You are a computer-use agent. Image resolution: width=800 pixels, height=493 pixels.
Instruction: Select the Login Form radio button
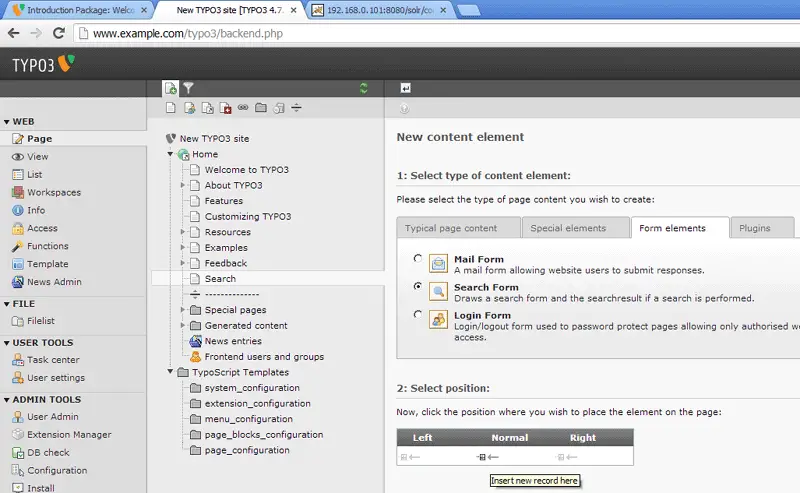coord(418,314)
